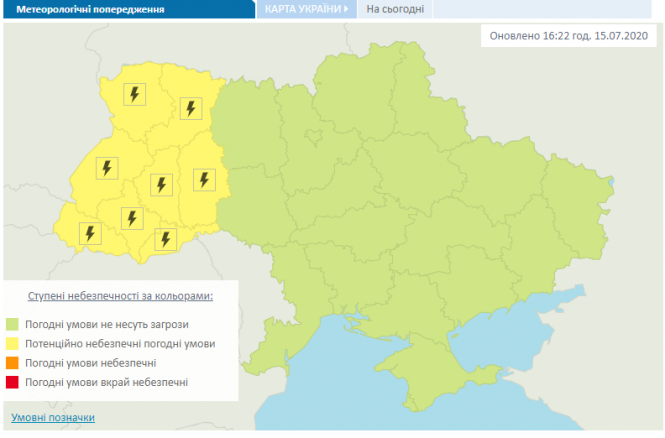Click the Оновлено 16:22 timestamp box
Screen dimensions: 665x438
click(570, 37)
